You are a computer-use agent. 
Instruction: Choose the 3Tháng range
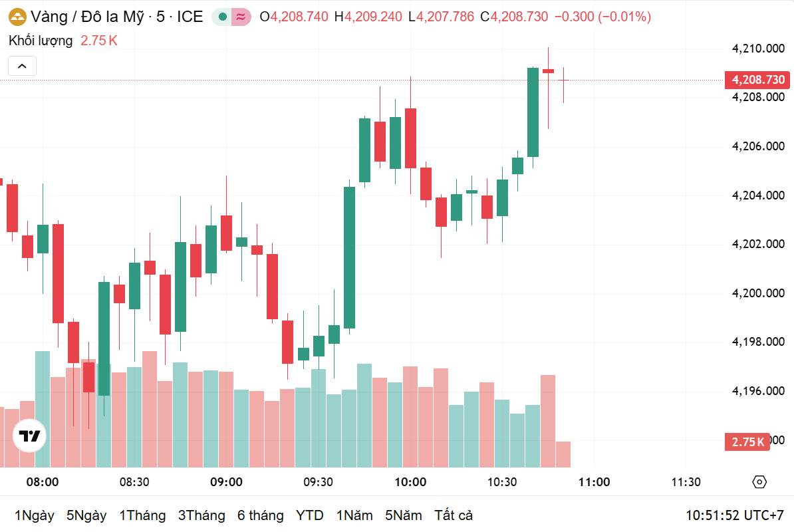click(x=201, y=515)
